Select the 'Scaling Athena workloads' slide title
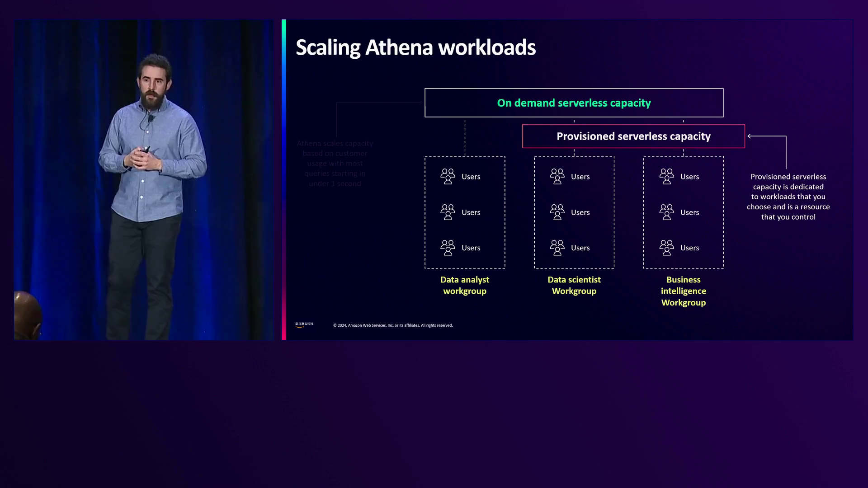 coord(415,47)
